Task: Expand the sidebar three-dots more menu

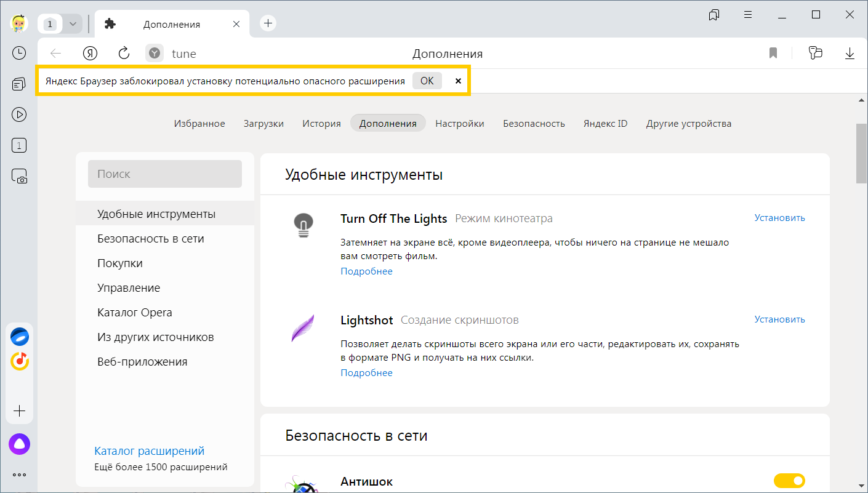Action: (x=19, y=475)
